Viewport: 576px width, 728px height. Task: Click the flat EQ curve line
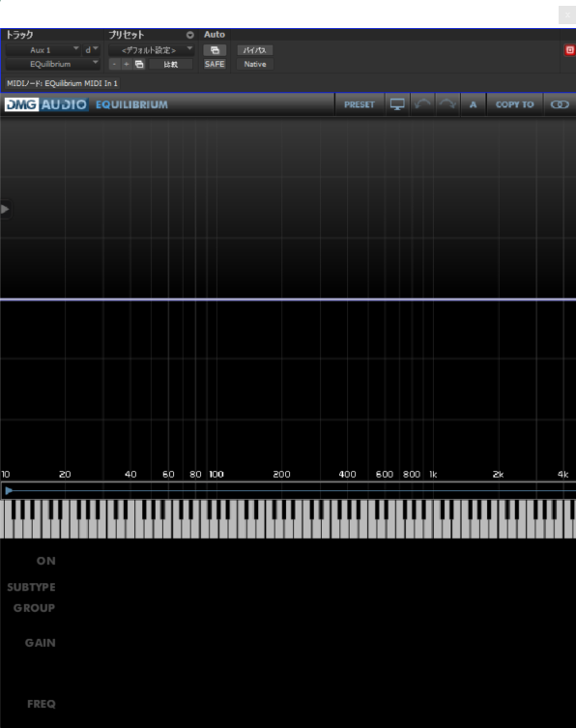point(288,300)
